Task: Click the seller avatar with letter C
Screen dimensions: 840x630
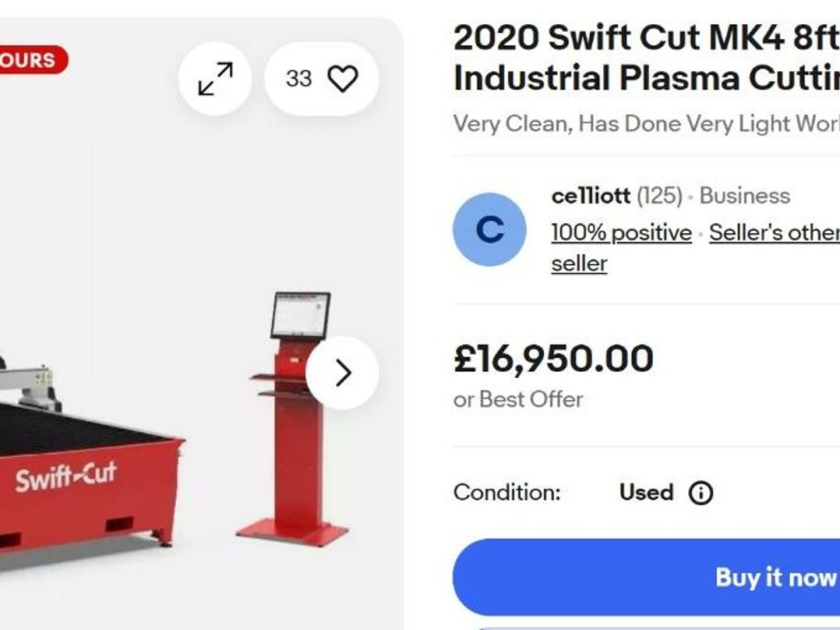Action: pos(489,230)
